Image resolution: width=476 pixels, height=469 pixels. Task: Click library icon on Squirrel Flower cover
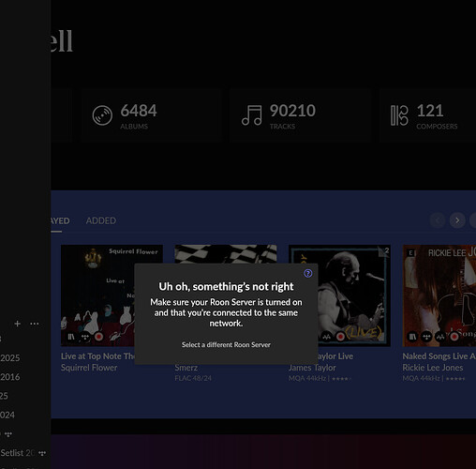click(71, 337)
